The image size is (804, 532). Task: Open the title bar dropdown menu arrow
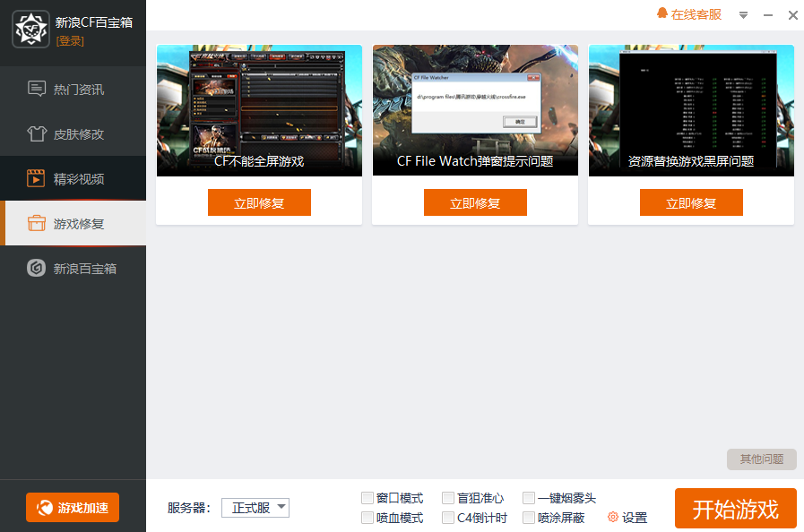coord(743,15)
